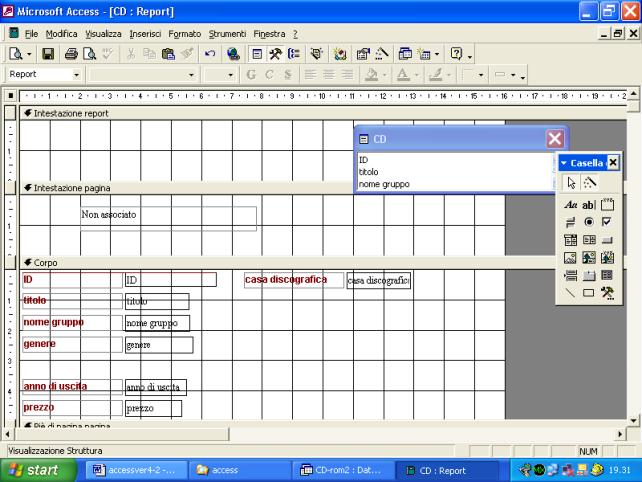The image size is (642, 482).
Task: Open the Font Color arrow
Action: pyautogui.click(x=417, y=75)
